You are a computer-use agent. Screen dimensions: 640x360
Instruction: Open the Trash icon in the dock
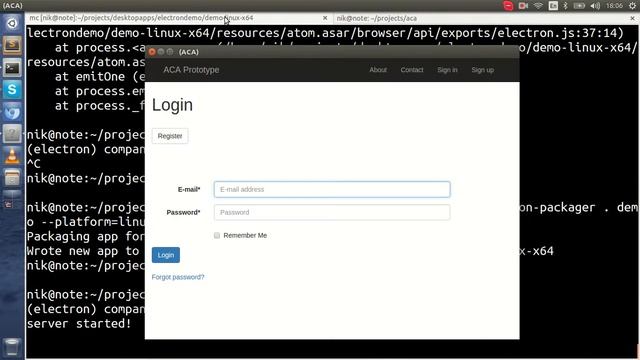tap(12, 347)
